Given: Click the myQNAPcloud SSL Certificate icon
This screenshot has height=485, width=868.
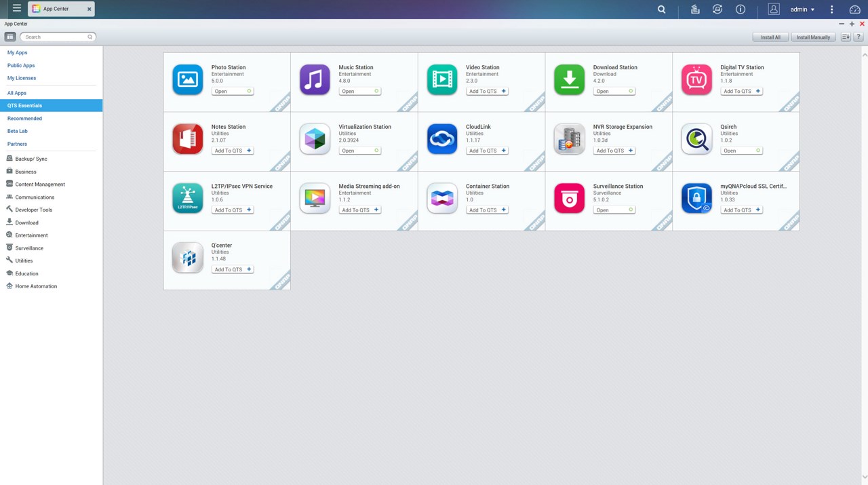Looking at the screenshot, I should click(x=696, y=198).
